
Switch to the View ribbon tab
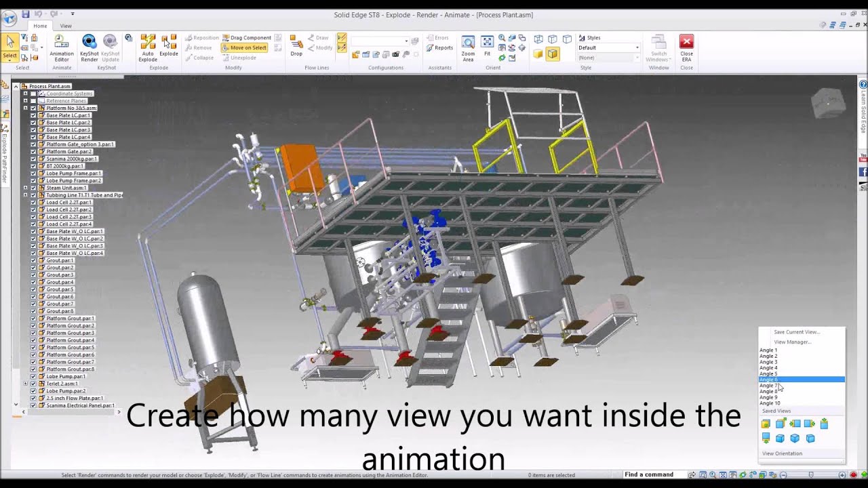tap(66, 26)
